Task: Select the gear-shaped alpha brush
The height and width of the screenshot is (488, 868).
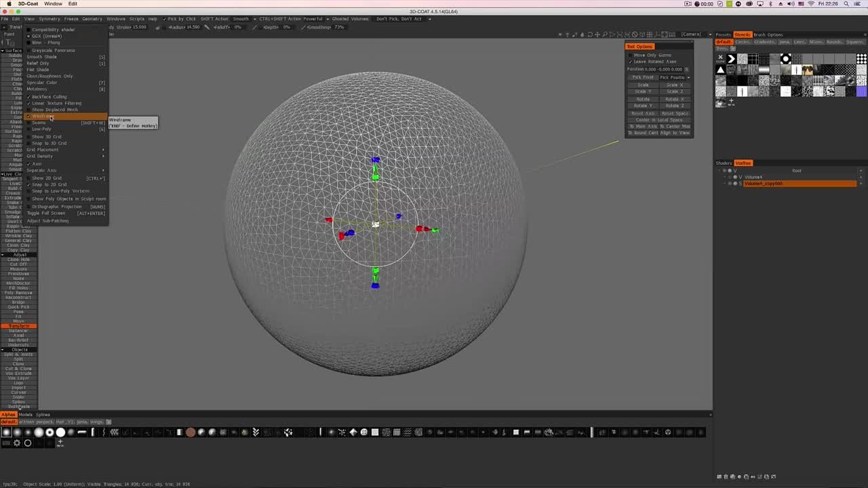Action: click(17, 443)
